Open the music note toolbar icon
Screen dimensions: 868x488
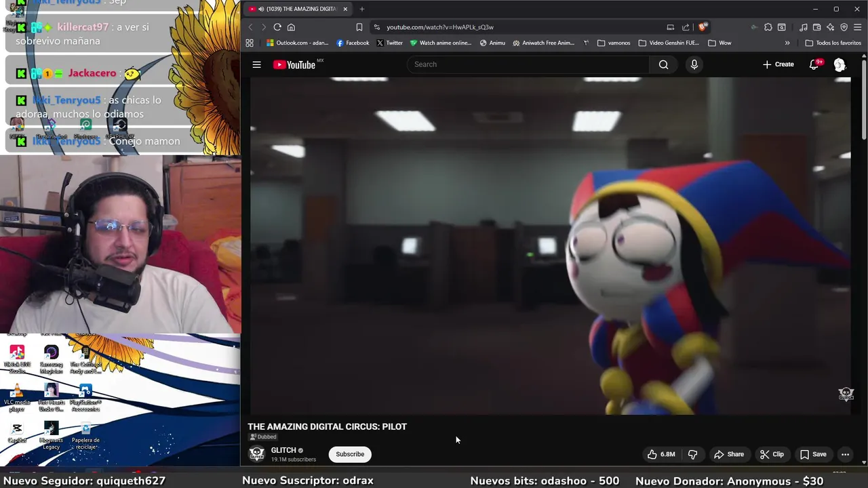(804, 27)
